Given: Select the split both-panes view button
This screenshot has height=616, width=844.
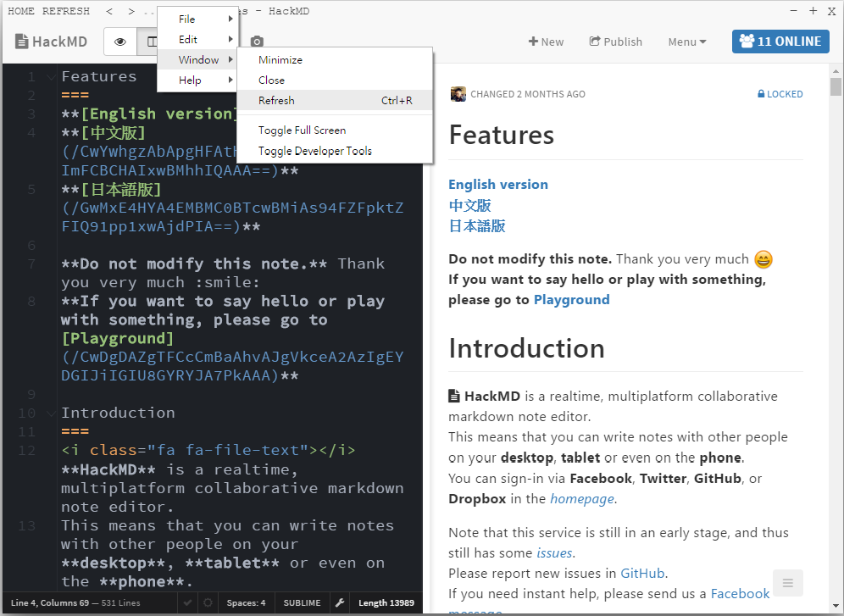Looking at the screenshot, I should click(148, 42).
